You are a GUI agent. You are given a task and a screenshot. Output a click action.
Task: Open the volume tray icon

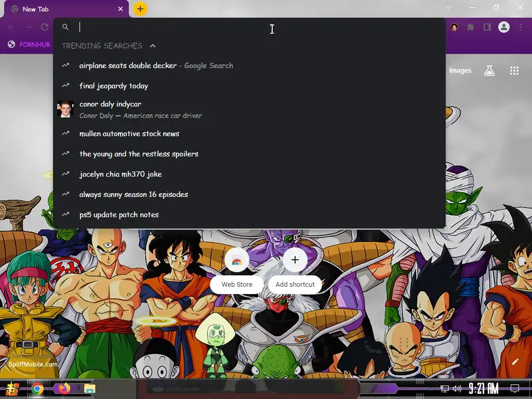coord(457,389)
